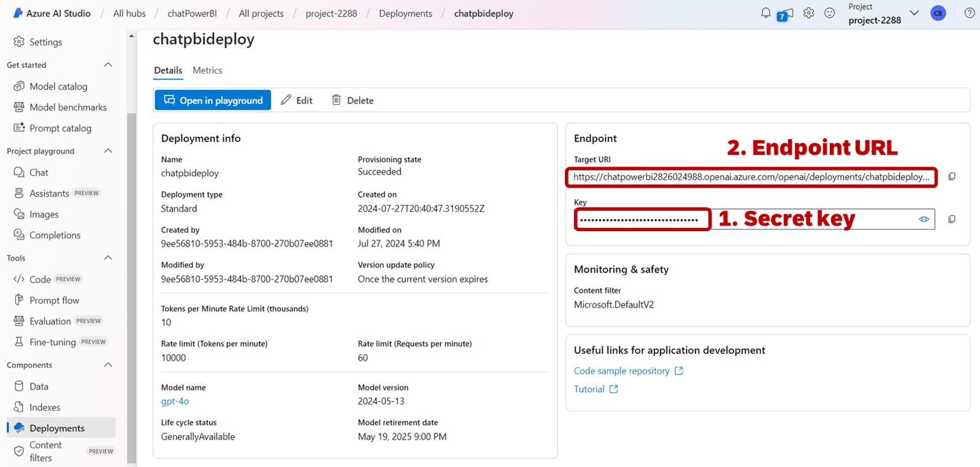This screenshot has width=980, height=467.
Task: Expand the project-2288 project dropdown
Action: 914,13
